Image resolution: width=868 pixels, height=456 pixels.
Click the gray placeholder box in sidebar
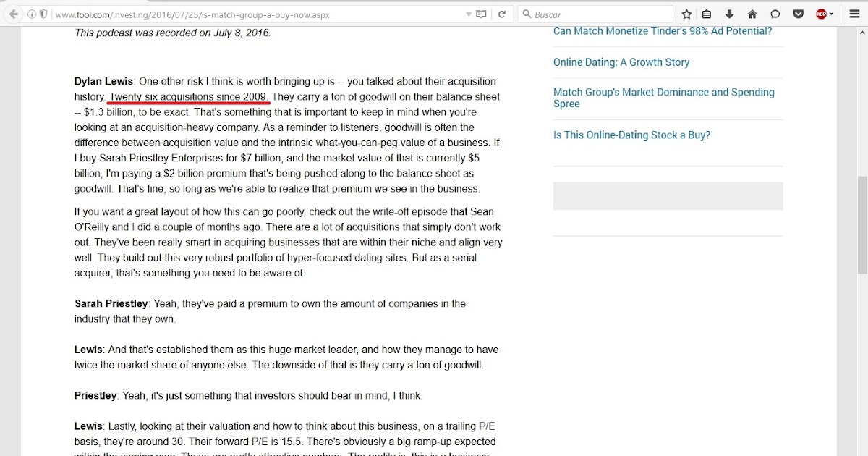[668, 195]
